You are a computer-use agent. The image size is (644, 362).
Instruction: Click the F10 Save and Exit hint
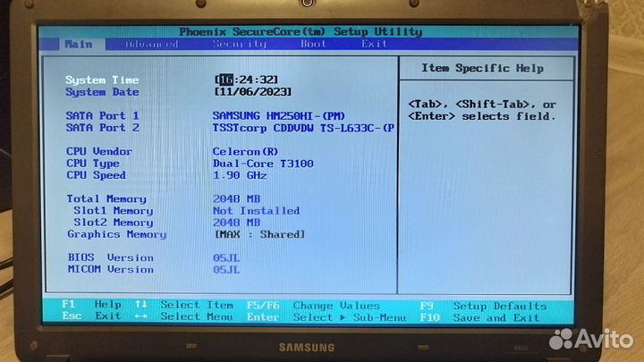pos(479,318)
